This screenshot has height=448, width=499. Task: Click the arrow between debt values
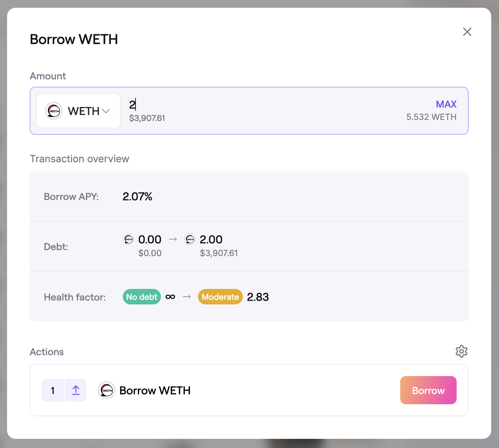[x=173, y=239]
